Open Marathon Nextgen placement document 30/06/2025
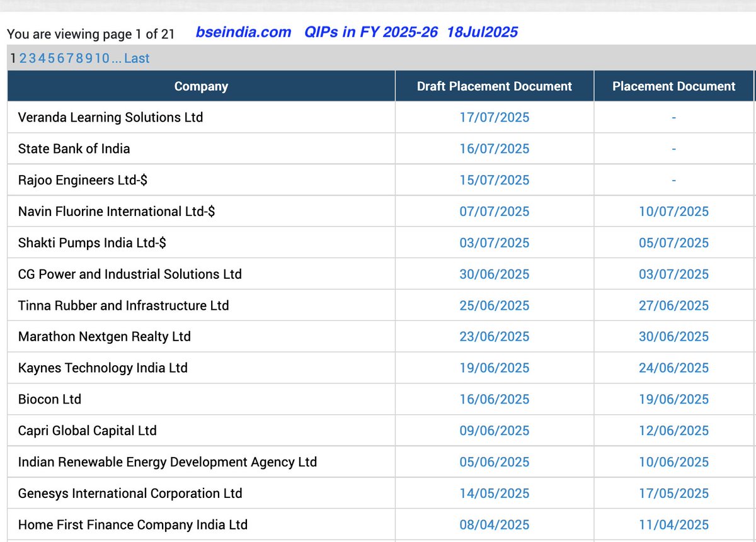The height and width of the screenshot is (542, 756). tap(674, 337)
